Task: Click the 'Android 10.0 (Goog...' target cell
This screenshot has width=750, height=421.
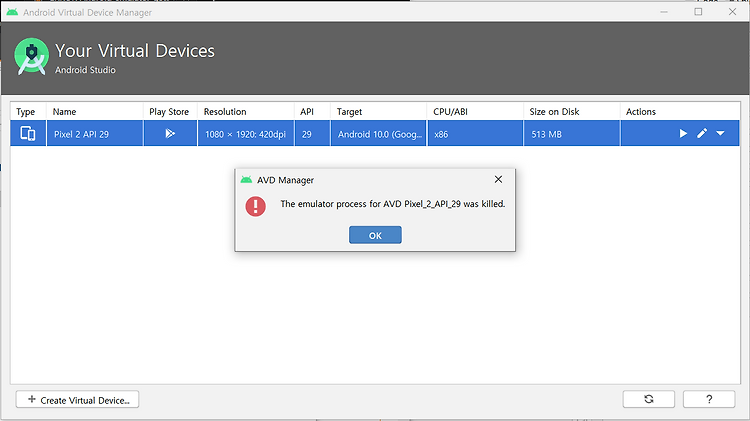Action: [x=378, y=133]
